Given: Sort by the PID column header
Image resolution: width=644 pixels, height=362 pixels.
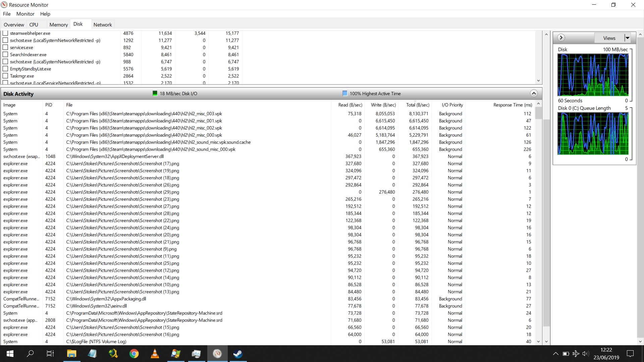Looking at the screenshot, I should point(53,105).
